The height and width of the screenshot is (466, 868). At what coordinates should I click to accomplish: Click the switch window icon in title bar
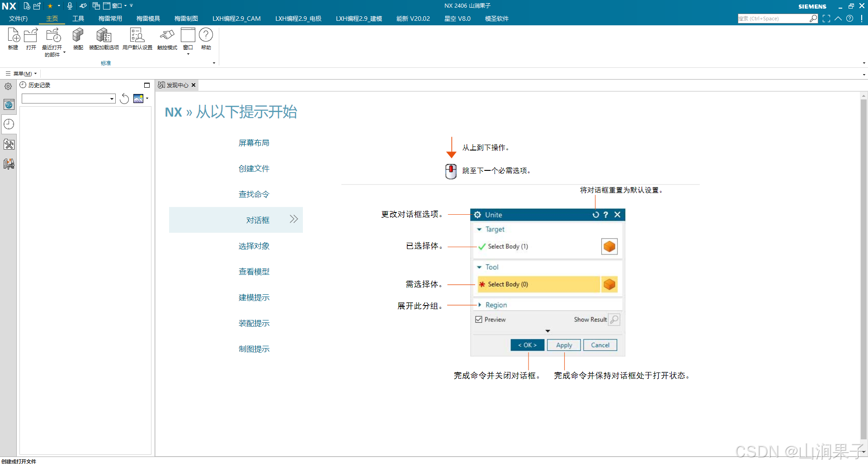point(96,6)
